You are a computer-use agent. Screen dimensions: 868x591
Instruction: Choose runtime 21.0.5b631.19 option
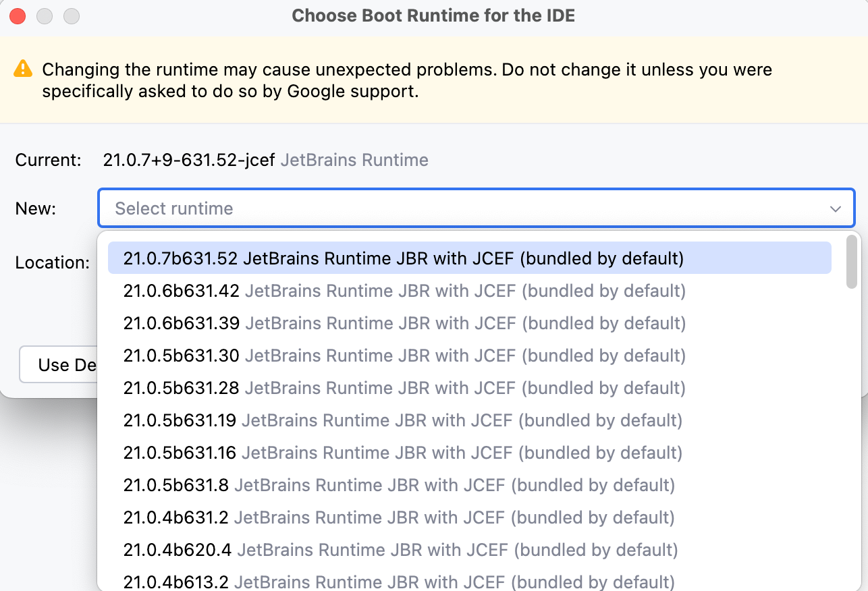pyautogui.click(x=470, y=420)
